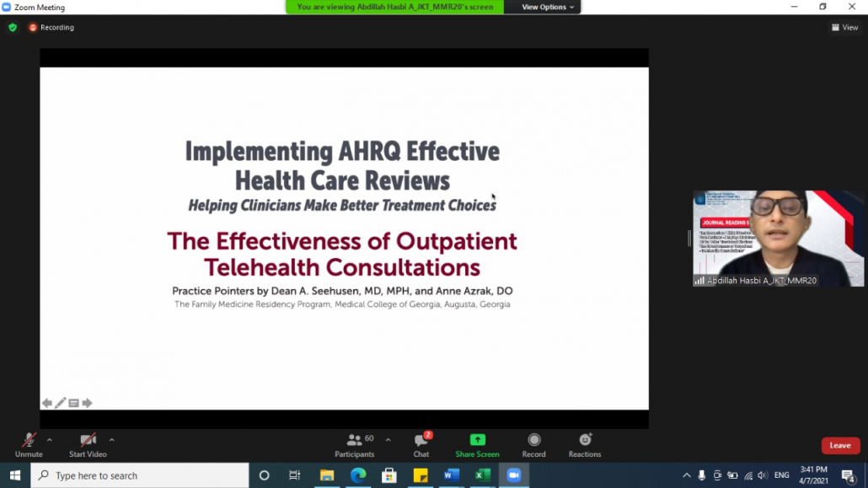Open video settings arrow beside Start Video
This screenshot has width=868, height=488.
pyautogui.click(x=111, y=440)
